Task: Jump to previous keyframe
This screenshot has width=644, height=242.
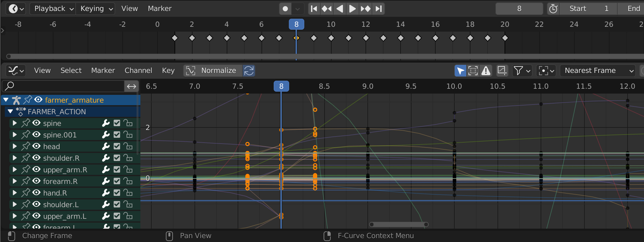Action: (327, 9)
